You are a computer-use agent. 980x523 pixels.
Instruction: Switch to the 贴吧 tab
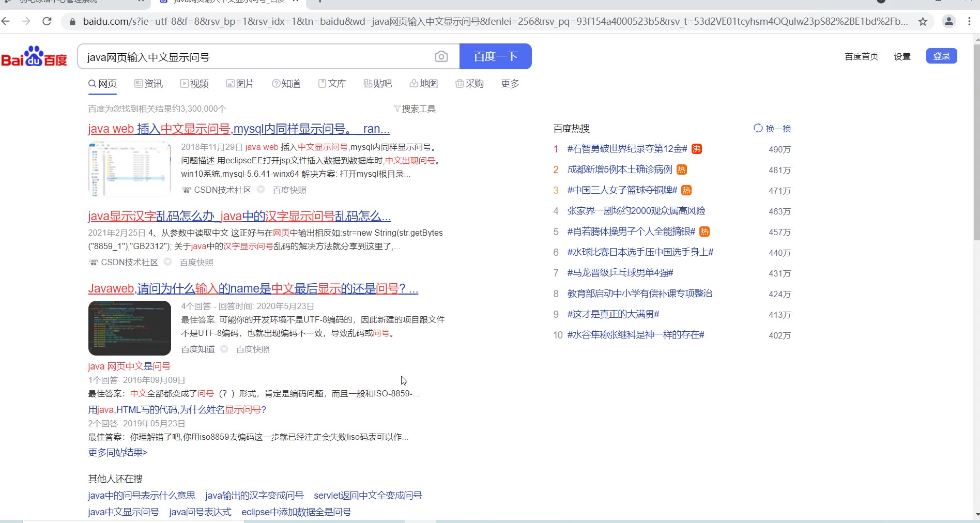point(378,84)
